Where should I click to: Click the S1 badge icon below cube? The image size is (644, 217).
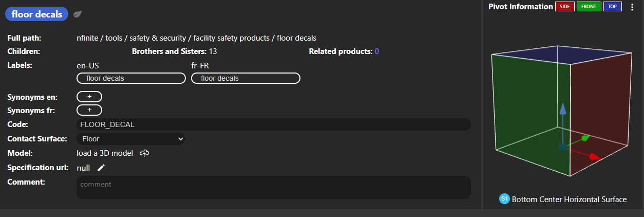[504, 199]
